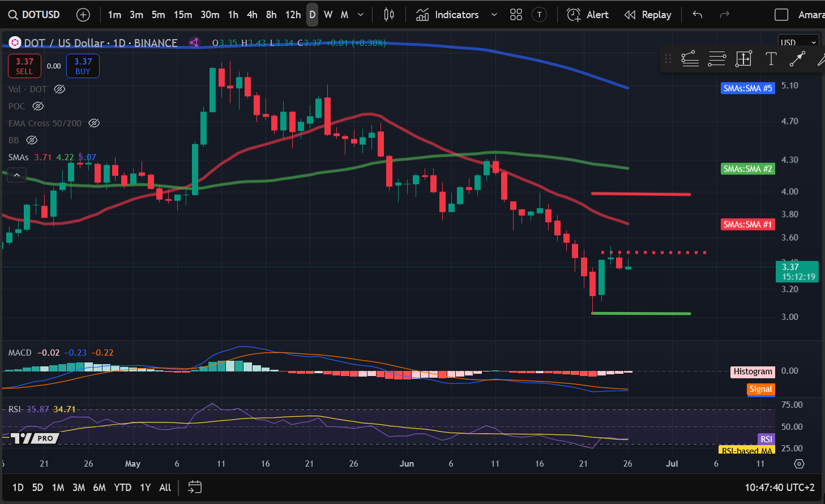Select monthly M timeframe

(x=344, y=15)
